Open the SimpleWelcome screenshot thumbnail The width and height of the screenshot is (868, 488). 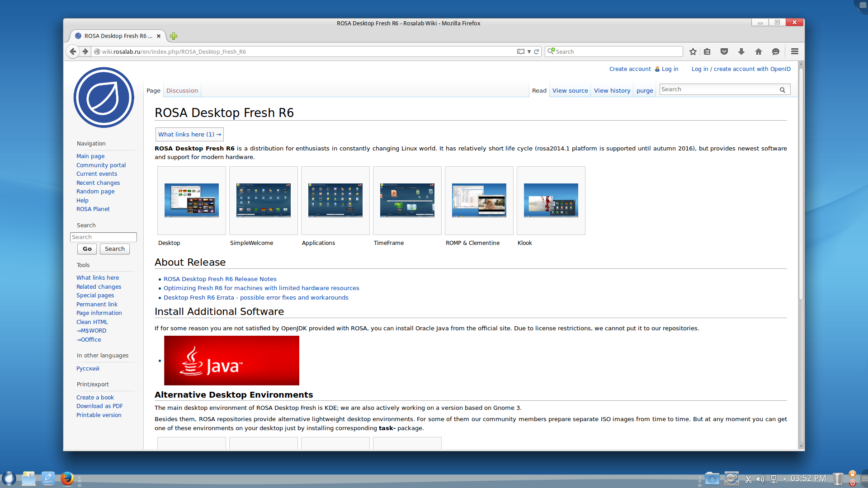[264, 201]
